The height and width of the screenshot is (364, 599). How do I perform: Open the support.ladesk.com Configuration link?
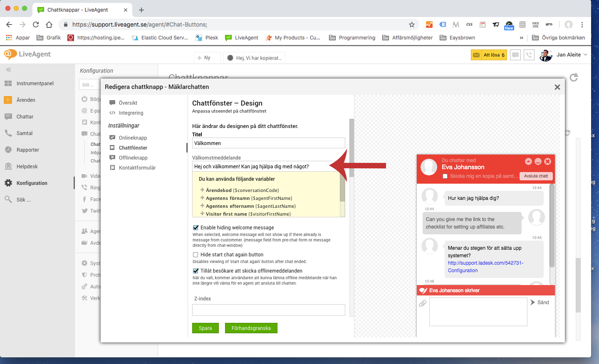click(x=486, y=267)
